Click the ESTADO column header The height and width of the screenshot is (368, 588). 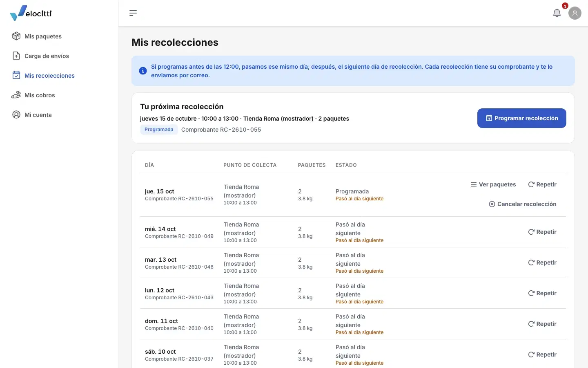pyautogui.click(x=346, y=165)
